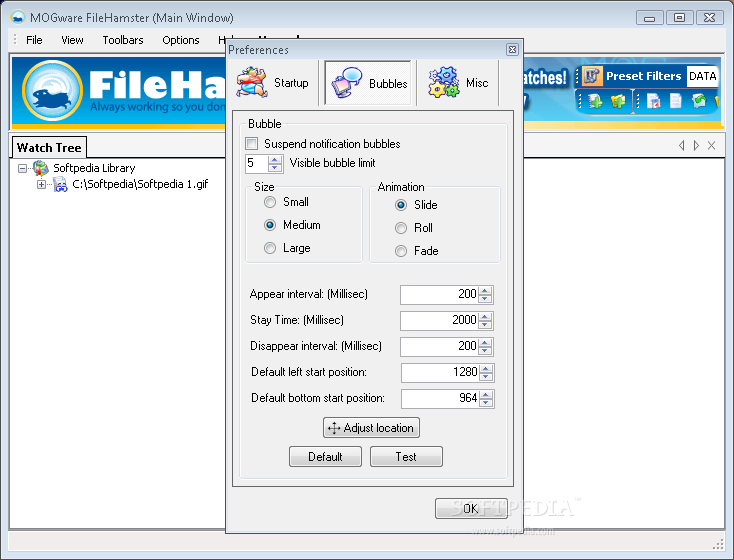Select the Bubbles preferences tab
The width and height of the screenshot is (734, 560).
pyautogui.click(x=368, y=83)
